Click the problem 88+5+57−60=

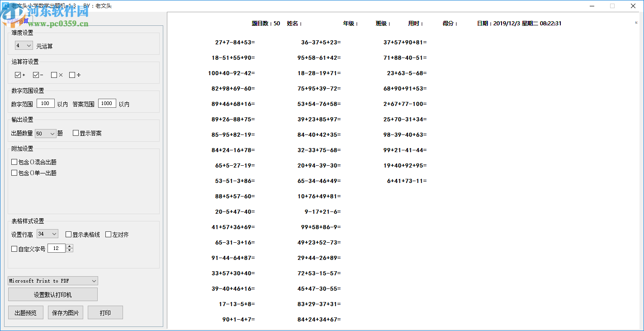(235, 197)
